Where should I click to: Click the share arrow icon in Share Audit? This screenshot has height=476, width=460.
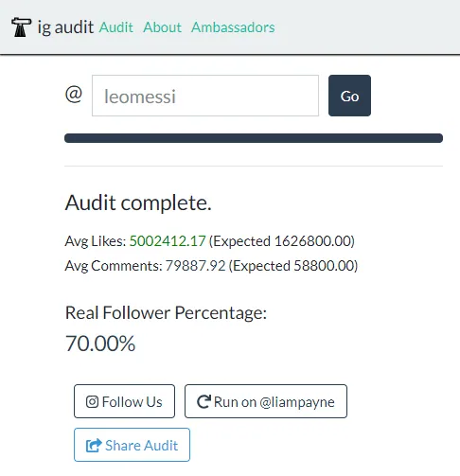pos(94,446)
